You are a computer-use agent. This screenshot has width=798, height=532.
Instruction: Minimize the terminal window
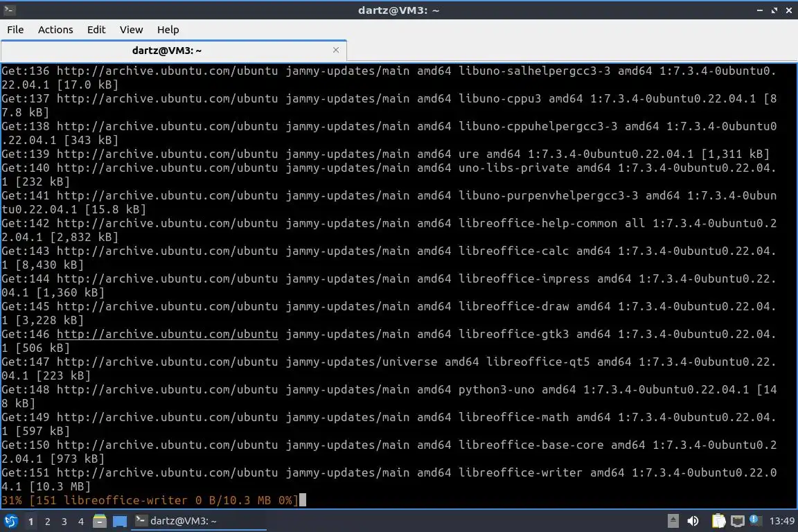760,10
